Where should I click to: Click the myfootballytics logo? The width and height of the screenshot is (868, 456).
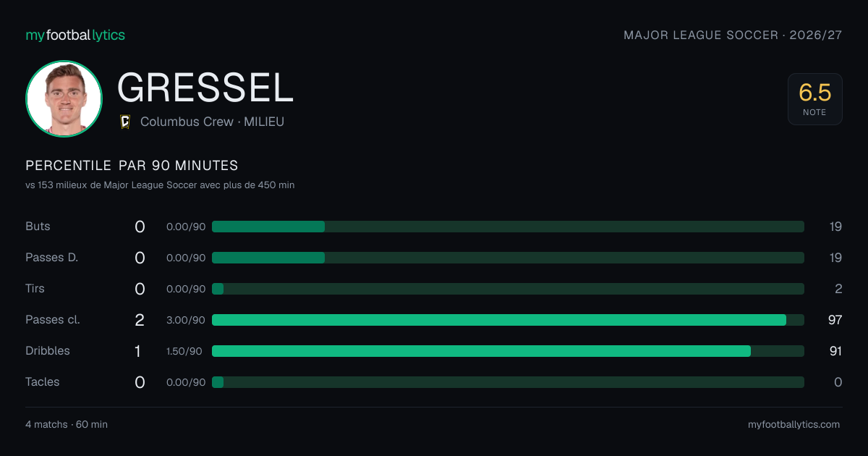(x=75, y=35)
